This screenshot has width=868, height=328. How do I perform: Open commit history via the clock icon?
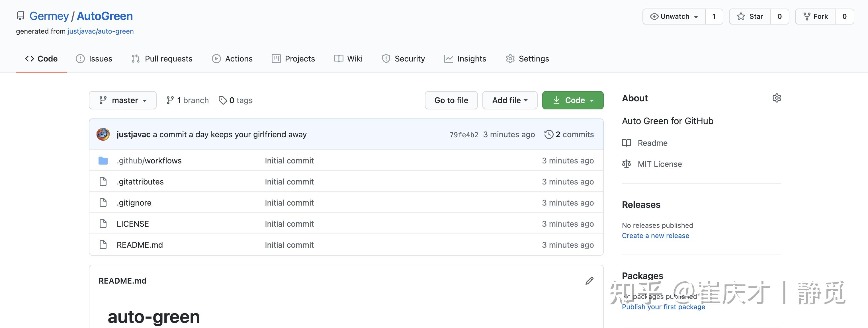tap(549, 134)
